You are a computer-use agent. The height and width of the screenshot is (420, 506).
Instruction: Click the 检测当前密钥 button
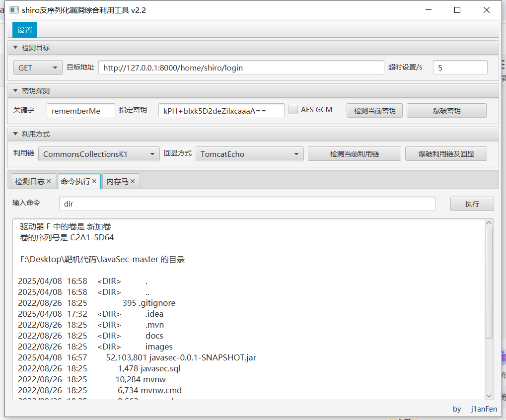(x=374, y=111)
